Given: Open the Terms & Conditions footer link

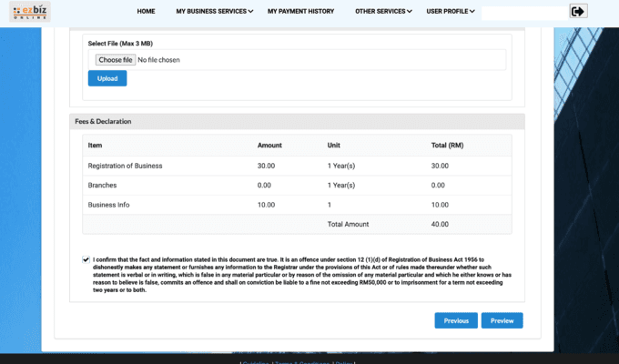Looking at the screenshot, I should (299, 362).
